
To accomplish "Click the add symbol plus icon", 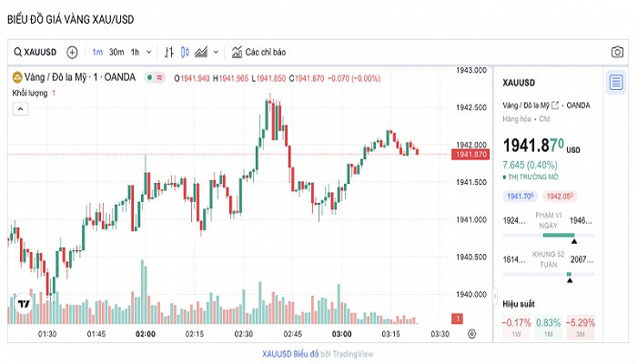I will (x=73, y=52).
